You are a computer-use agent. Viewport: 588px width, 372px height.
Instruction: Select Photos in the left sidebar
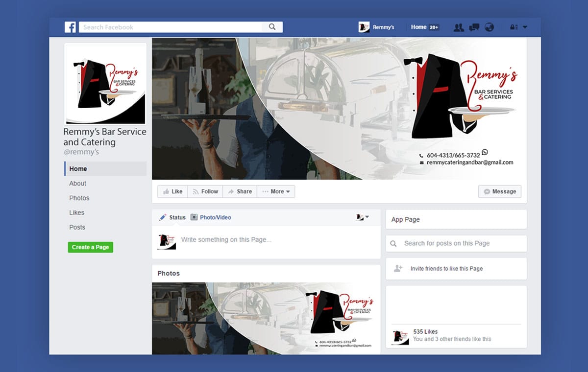click(x=79, y=198)
